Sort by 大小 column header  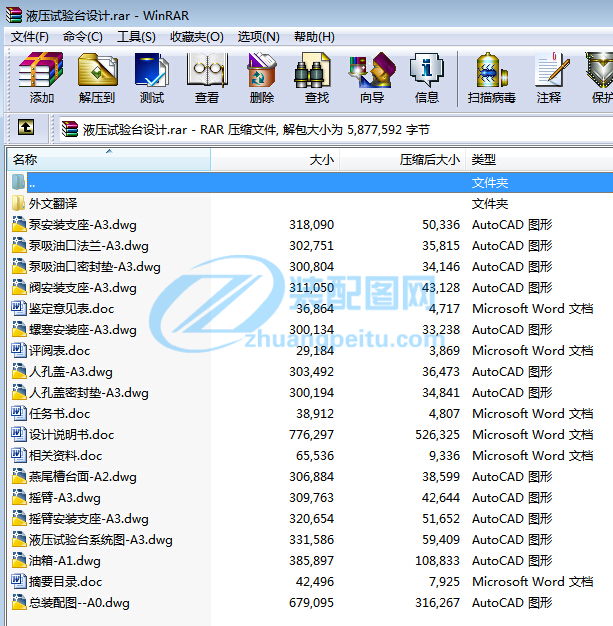point(275,160)
